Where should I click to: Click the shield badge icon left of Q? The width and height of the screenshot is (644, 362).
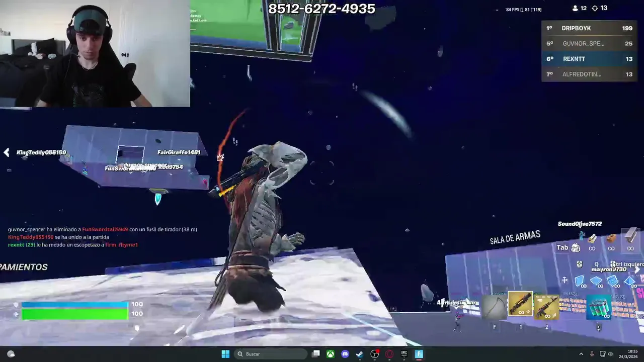[x=579, y=264]
